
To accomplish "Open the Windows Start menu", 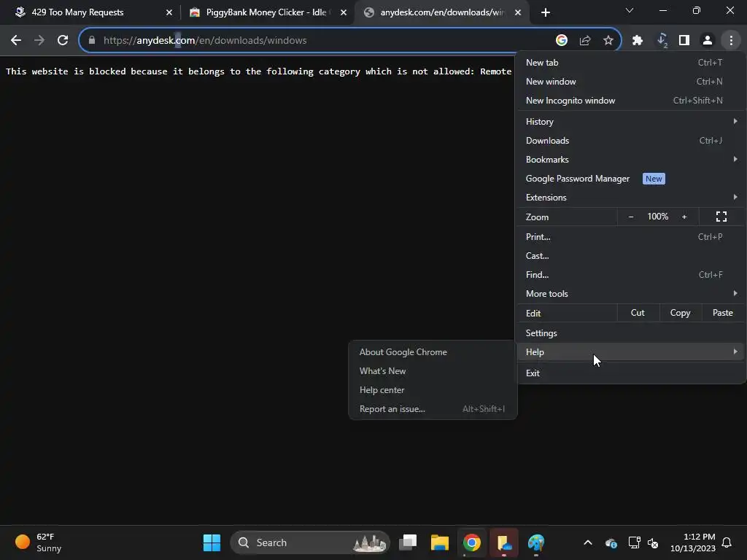I will (212, 542).
